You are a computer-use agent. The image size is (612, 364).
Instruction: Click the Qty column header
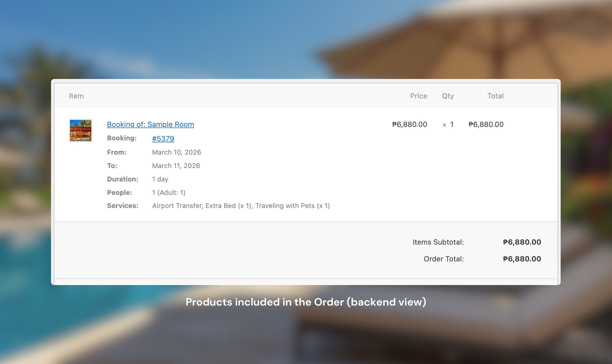point(448,96)
